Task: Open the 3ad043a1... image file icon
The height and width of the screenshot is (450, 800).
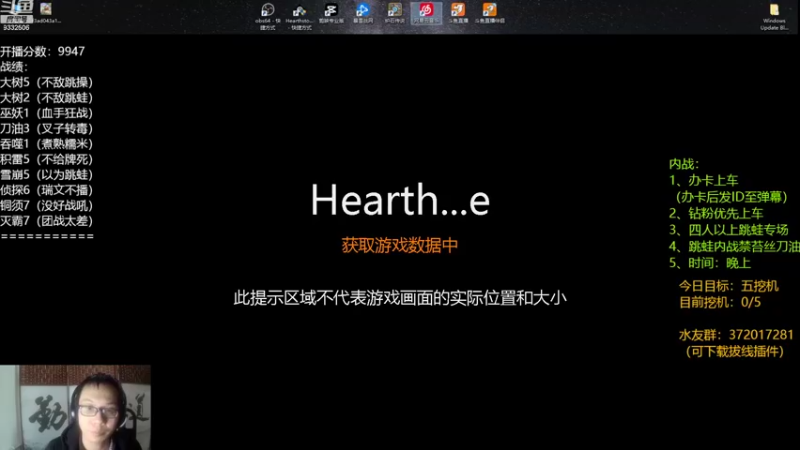Action: point(46,13)
